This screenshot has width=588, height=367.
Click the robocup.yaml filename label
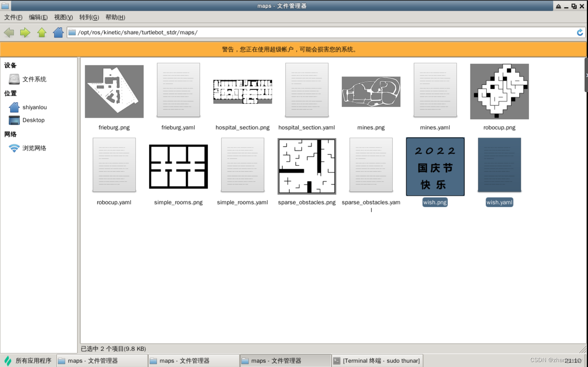(114, 203)
